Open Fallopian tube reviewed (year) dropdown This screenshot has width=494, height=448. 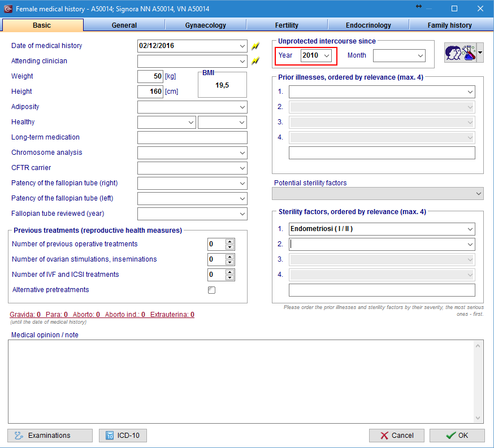click(242, 214)
